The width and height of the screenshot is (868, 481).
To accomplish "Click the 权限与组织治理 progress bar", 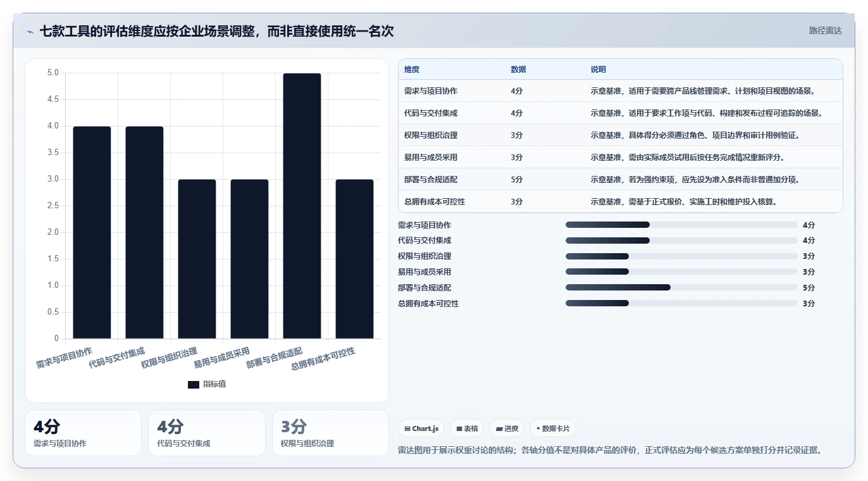I will 681,256.
